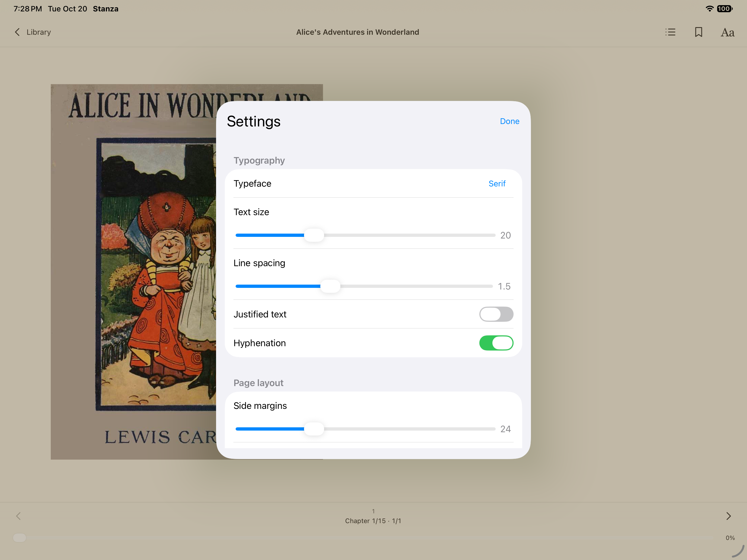Turn on the Justified text switch
The image size is (747, 560).
496,314
